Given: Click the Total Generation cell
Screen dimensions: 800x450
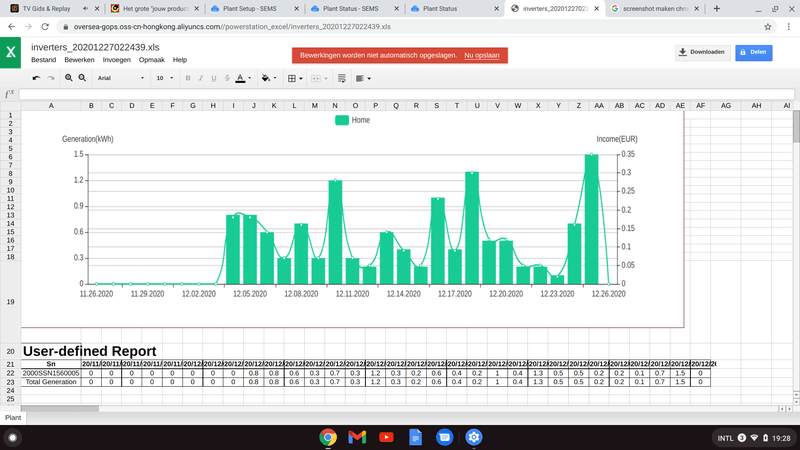Looking at the screenshot, I should 51,382.
